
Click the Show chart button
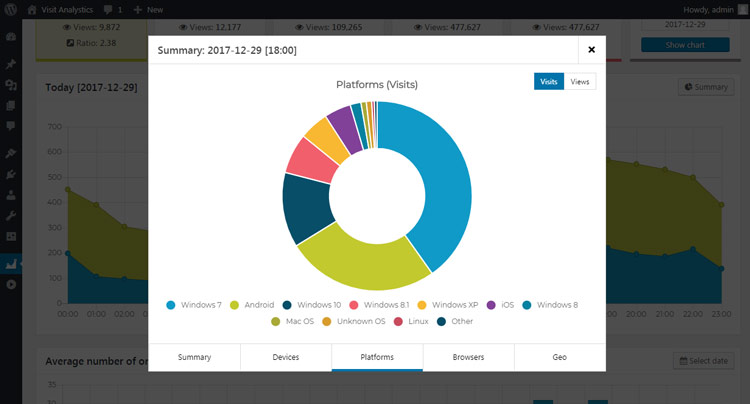point(685,45)
